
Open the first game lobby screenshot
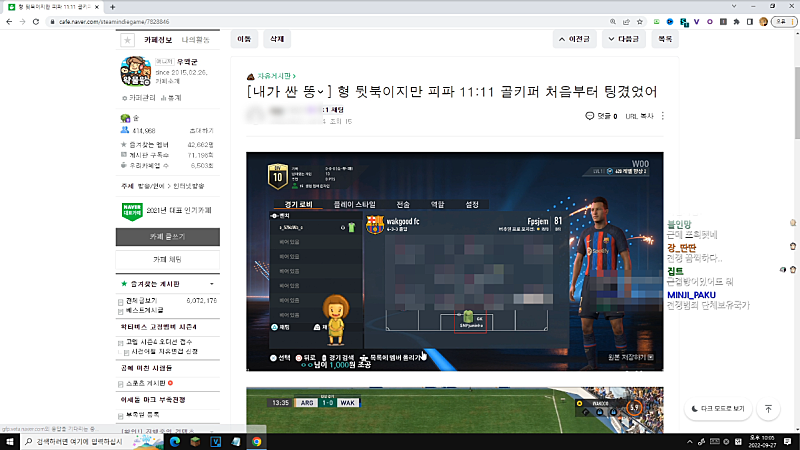[x=455, y=261]
